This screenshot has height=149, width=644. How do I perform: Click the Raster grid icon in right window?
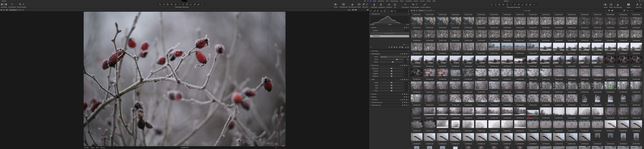611,5
